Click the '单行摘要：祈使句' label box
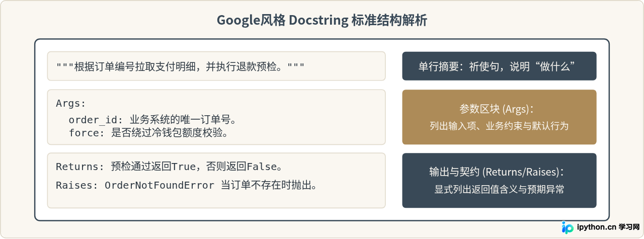Viewport: 644px width, 239px height. pos(499,66)
